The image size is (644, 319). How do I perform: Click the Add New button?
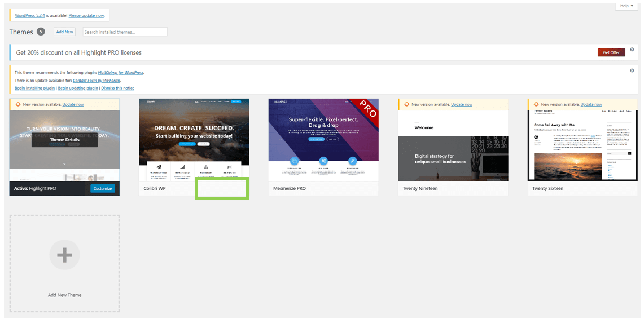click(64, 32)
